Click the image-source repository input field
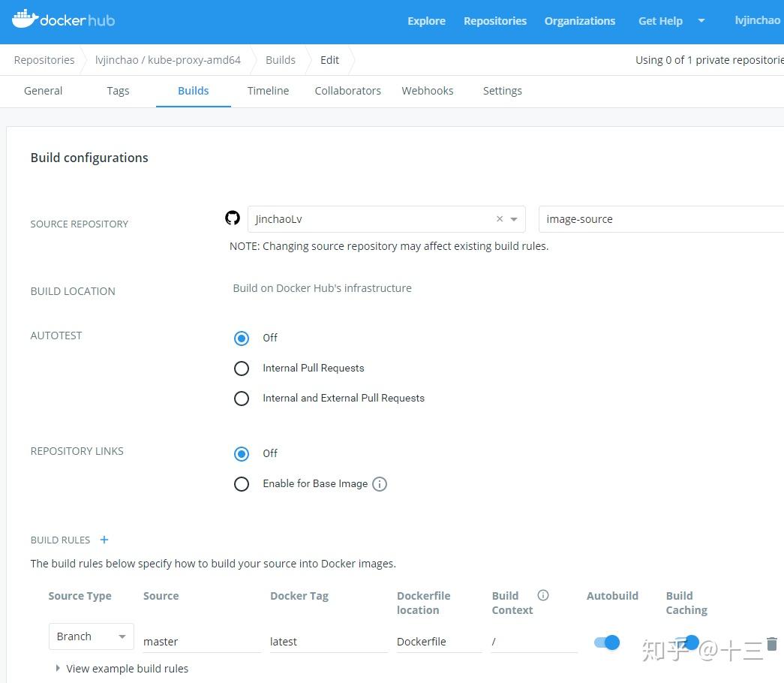784x683 pixels. click(x=660, y=218)
